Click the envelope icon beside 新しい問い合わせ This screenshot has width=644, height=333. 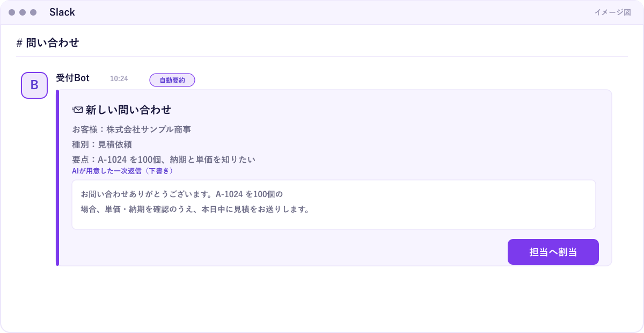[x=77, y=110]
